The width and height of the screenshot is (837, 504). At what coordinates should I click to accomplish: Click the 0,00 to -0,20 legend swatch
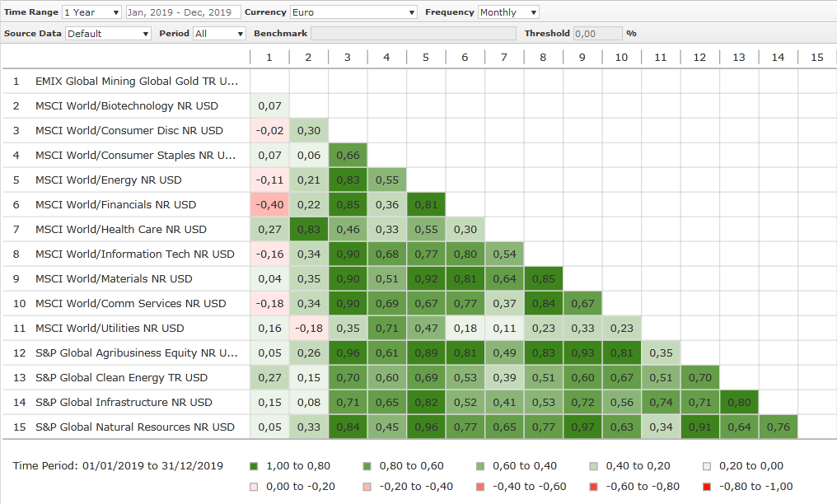pyautogui.click(x=254, y=487)
